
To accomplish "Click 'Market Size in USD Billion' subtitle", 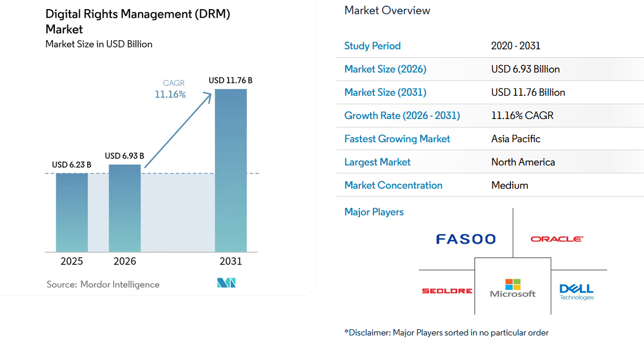I will pos(99,44).
